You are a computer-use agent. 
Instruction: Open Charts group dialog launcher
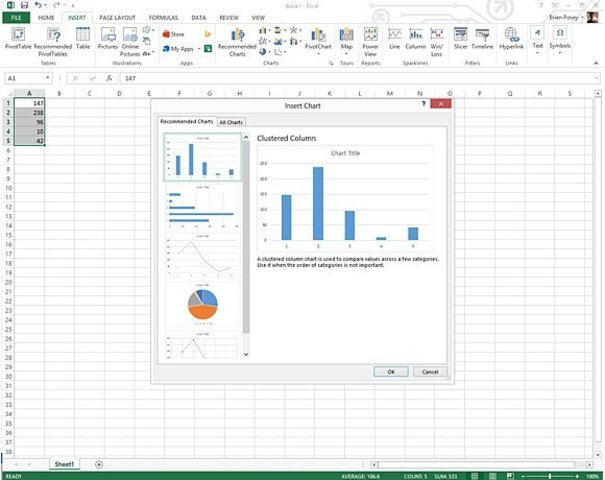point(331,63)
